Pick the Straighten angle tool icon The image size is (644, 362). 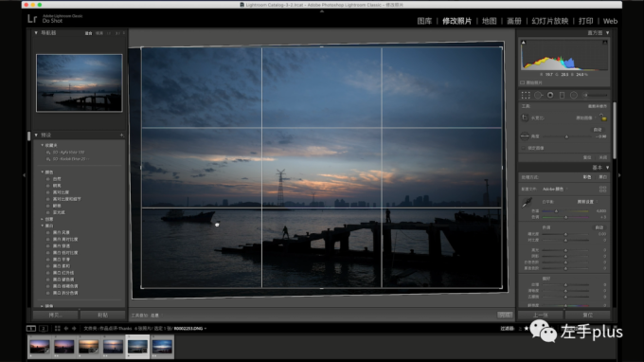click(525, 136)
